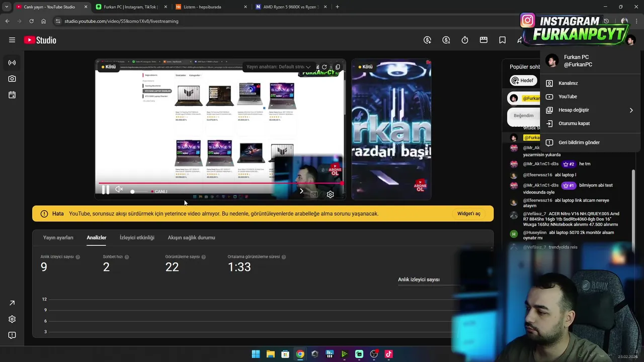Switch to İzleyici etkinliği tab
Image resolution: width=644 pixels, height=362 pixels.
tap(137, 237)
